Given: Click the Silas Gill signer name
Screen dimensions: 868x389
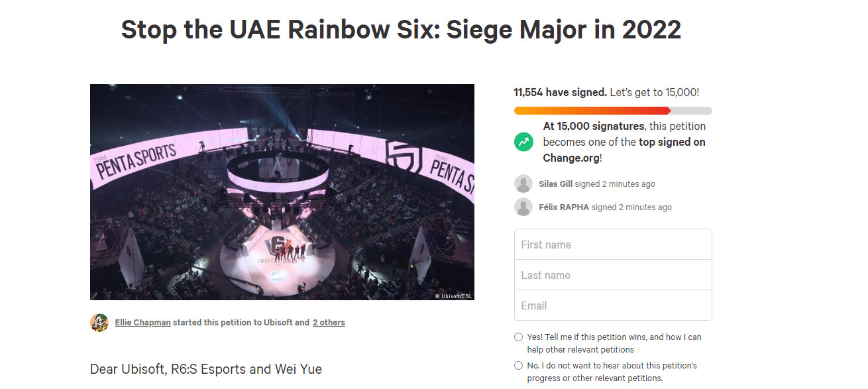Looking at the screenshot, I should click(x=556, y=184).
